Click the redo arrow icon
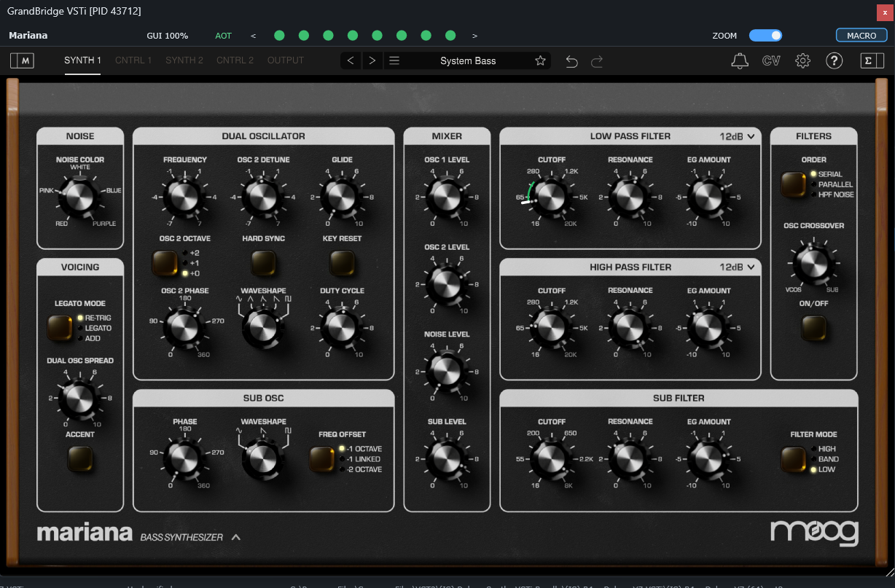This screenshot has height=588, width=895. tap(597, 61)
